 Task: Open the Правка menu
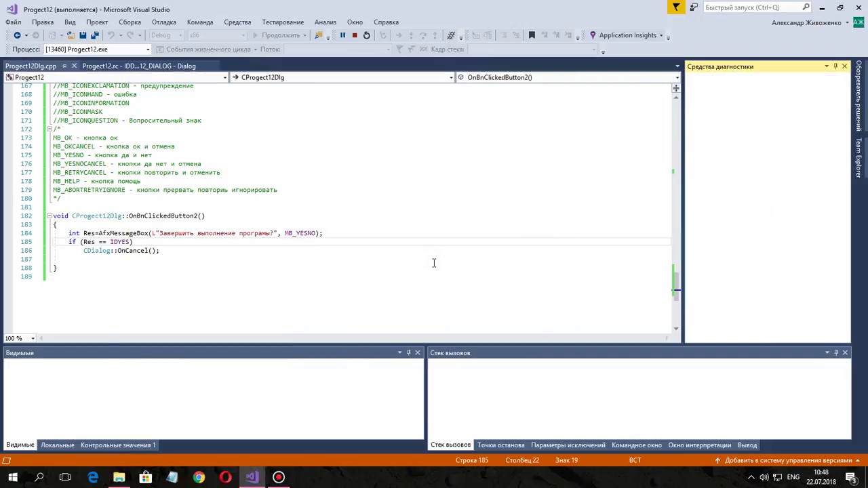(x=43, y=22)
